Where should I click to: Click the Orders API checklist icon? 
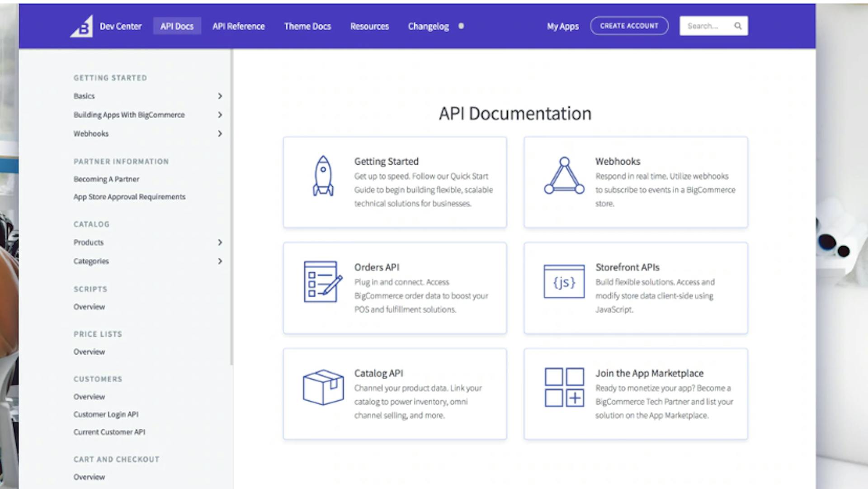pos(323,282)
